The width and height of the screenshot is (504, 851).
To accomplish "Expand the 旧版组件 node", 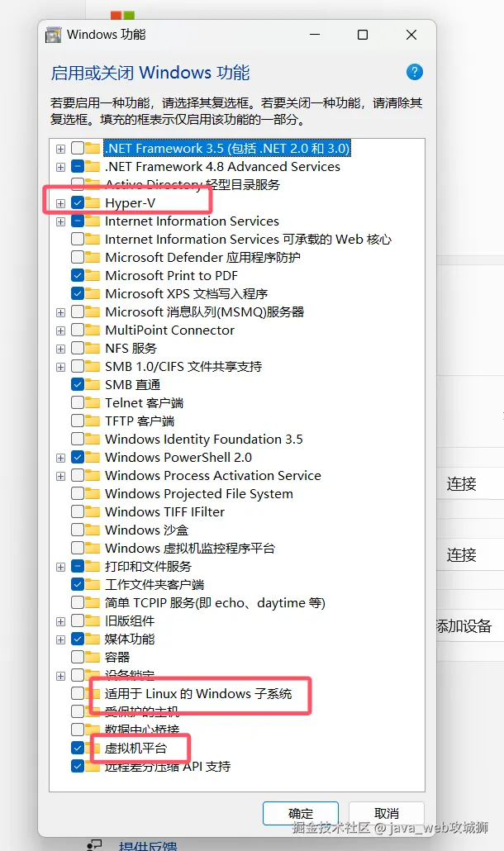I will (61, 621).
